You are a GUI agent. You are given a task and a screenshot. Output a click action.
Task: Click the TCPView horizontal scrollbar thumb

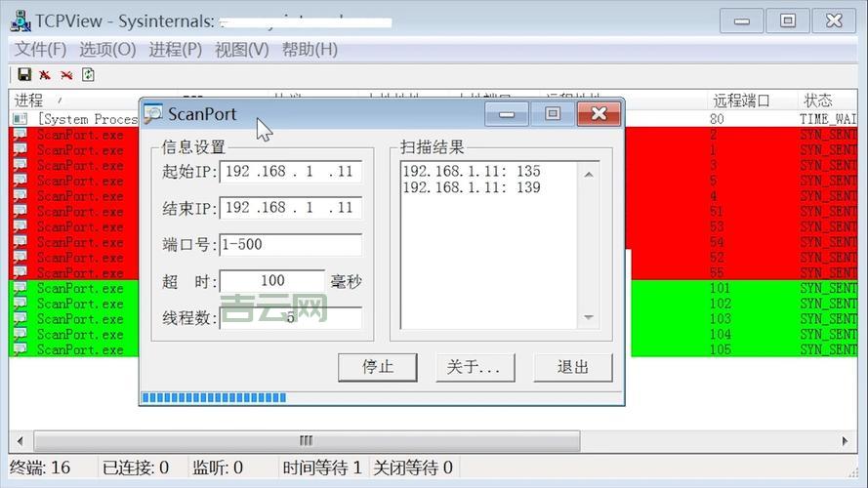click(x=305, y=441)
